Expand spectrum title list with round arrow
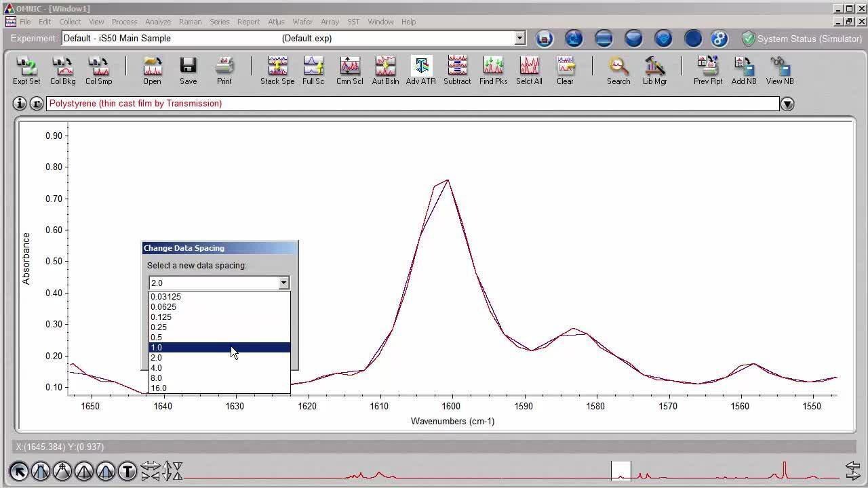 click(x=787, y=104)
